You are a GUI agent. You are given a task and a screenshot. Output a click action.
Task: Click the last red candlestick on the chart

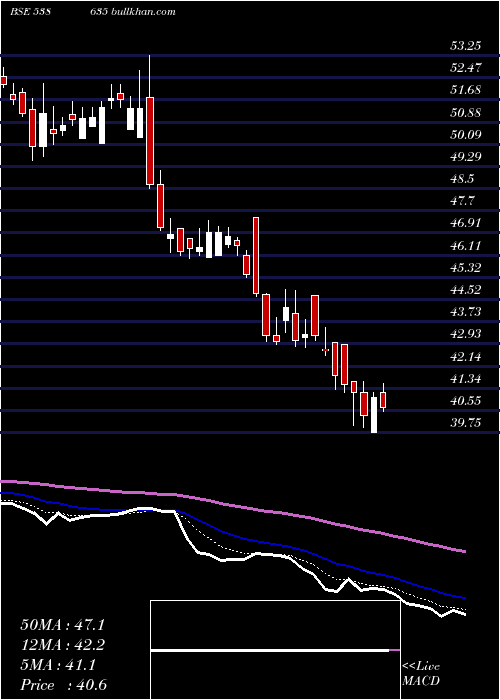(383, 400)
